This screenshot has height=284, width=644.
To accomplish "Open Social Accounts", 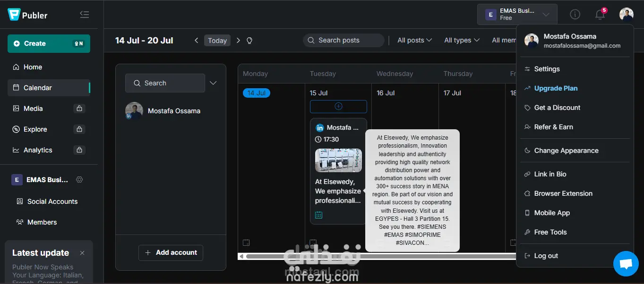I will (x=52, y=201).
